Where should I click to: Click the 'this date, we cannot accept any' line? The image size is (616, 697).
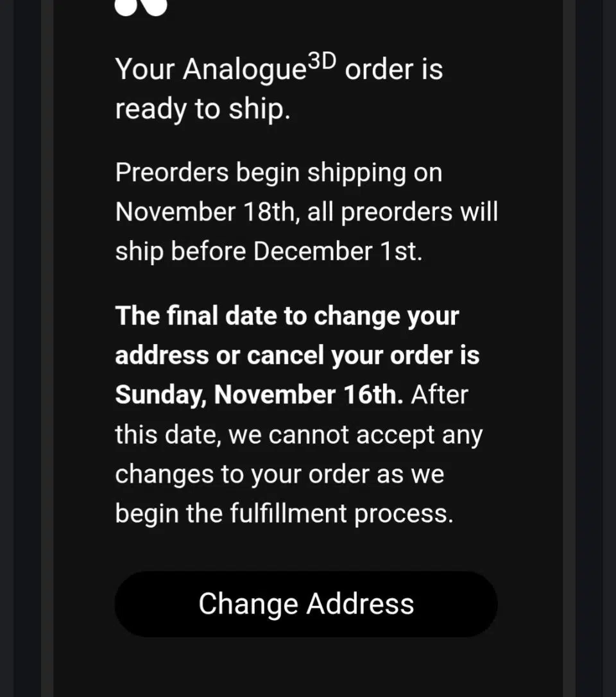[298, 435]
